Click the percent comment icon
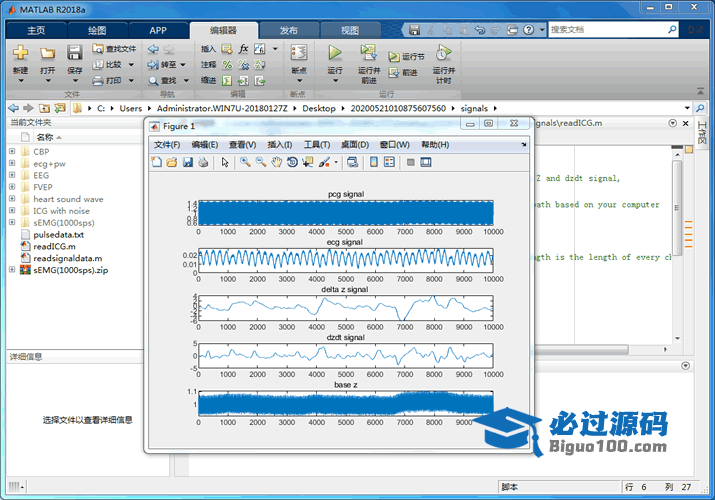This screenshot has height=500, width=715. pyautogui.click(x=227, y=65)
